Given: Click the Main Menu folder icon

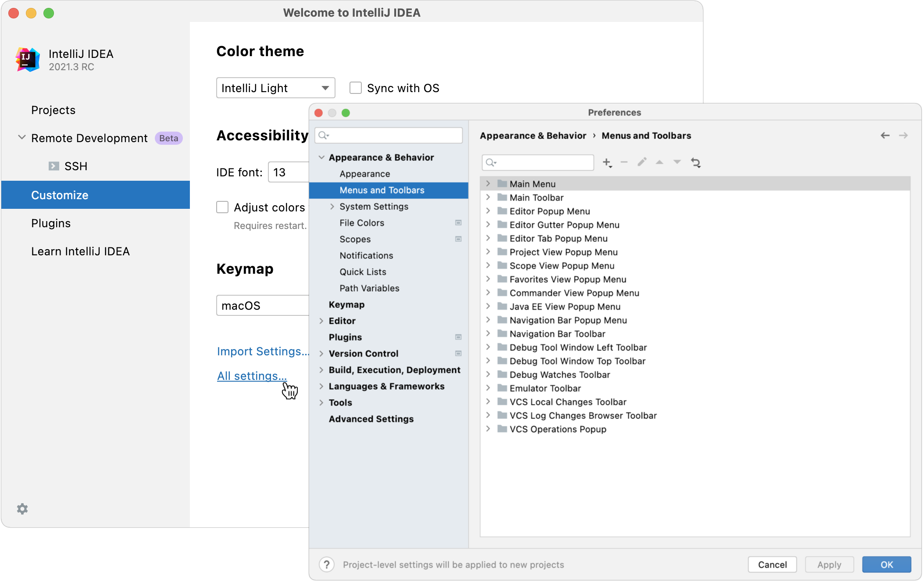Looking at the screenshot, I should [x=502, y=184].
